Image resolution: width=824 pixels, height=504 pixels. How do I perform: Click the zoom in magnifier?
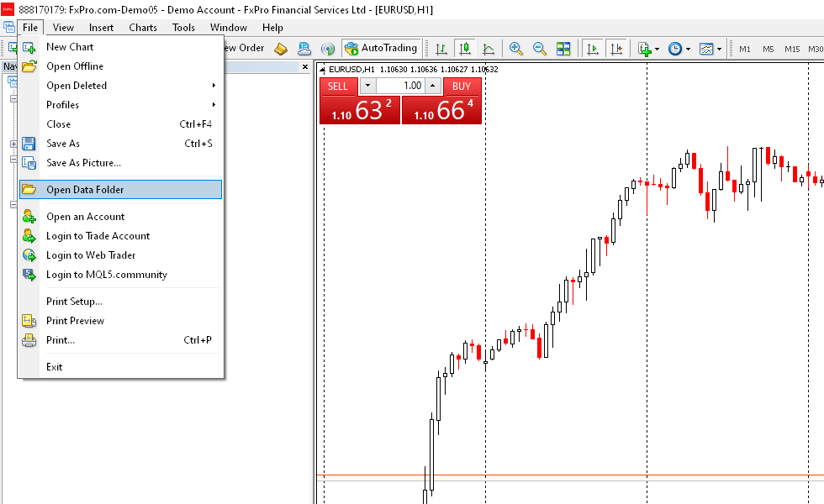[516, 49]
